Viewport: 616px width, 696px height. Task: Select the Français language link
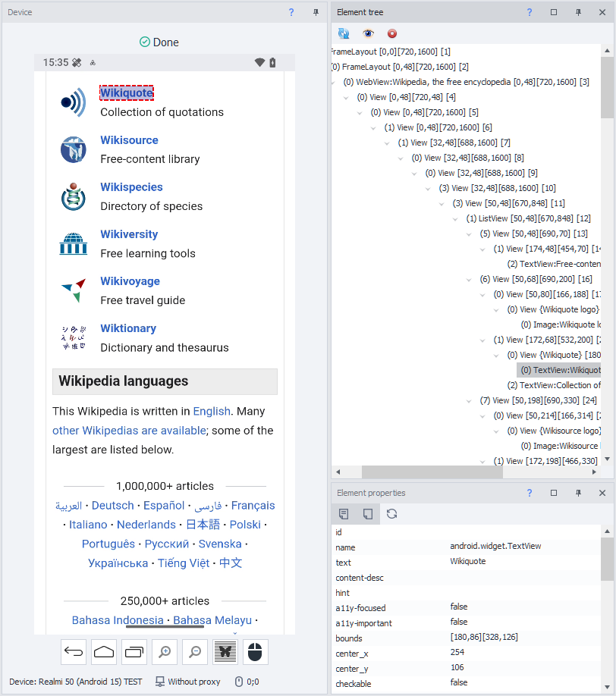[x=253, y=506]
